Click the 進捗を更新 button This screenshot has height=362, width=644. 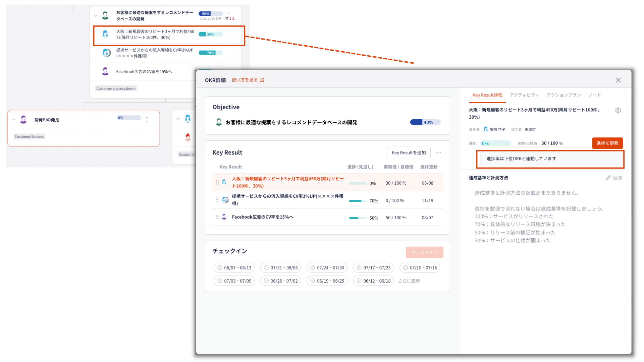[x=607, y=143]
